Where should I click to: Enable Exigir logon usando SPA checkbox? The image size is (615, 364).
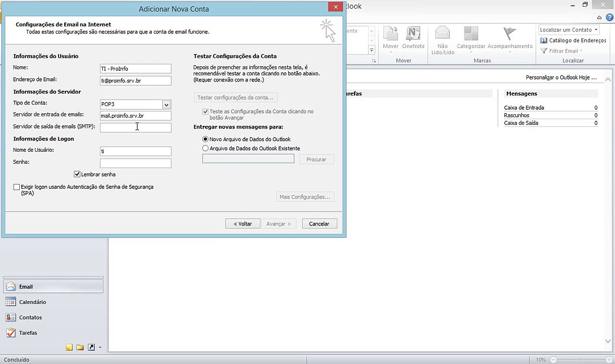pos(17,187)
